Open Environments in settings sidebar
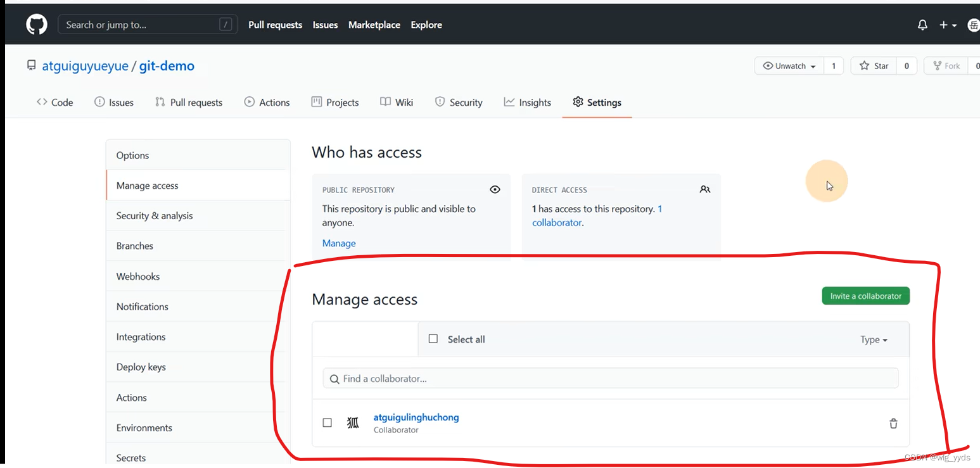980x468 pixels. coord(198,427)
